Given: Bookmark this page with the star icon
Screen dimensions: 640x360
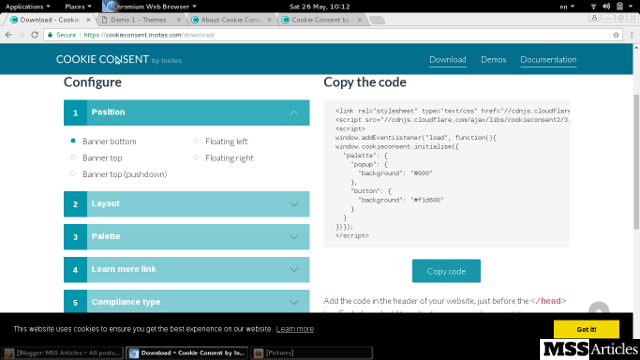Looking at the screenshot, I should tap(616, 35).
